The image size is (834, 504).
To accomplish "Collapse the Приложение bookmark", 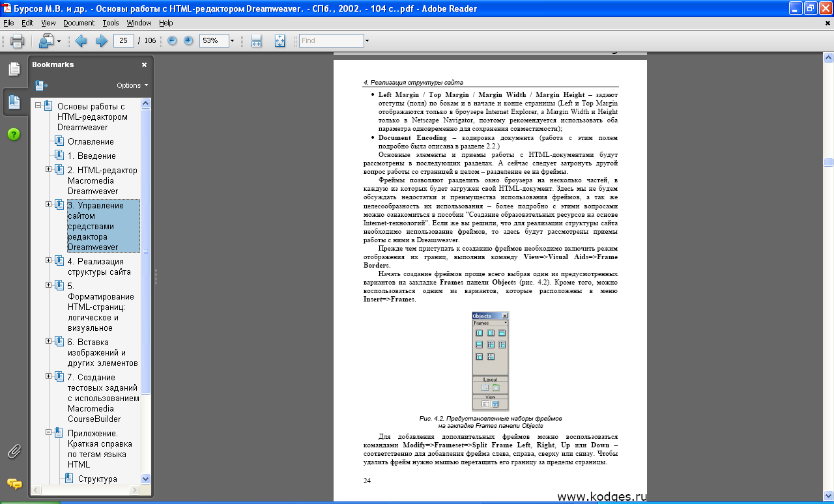I will pyautogui.click(x=49, y=432).
